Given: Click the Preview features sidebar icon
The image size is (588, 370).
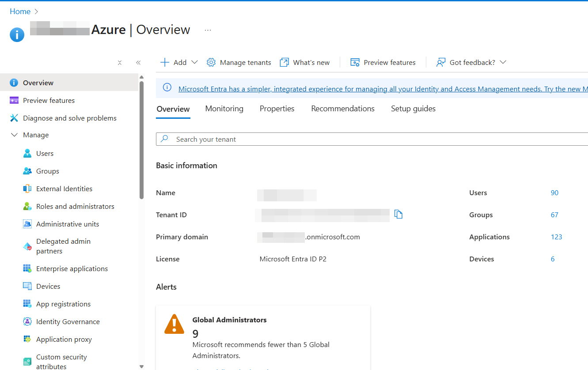Looking at the screenshot, I should [x=14, y=100].
